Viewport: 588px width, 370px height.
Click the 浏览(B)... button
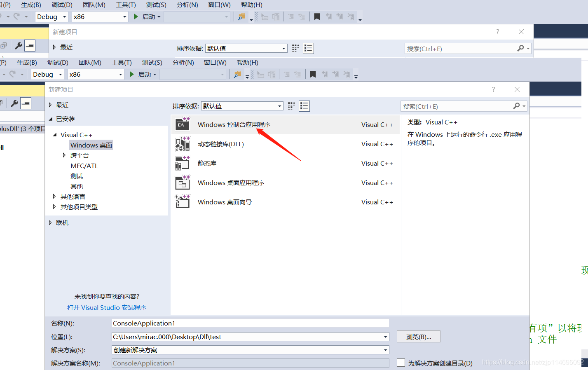(419, 337)
